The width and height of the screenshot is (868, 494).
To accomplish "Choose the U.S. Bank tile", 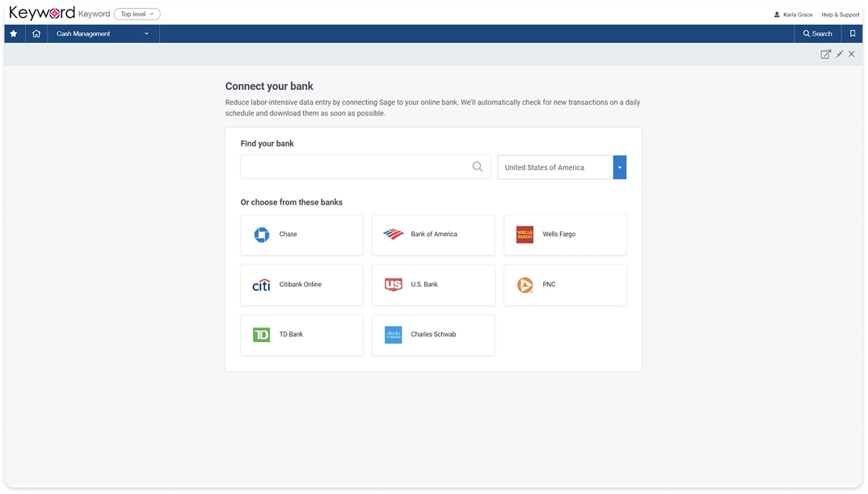I will tap(433, 285).
